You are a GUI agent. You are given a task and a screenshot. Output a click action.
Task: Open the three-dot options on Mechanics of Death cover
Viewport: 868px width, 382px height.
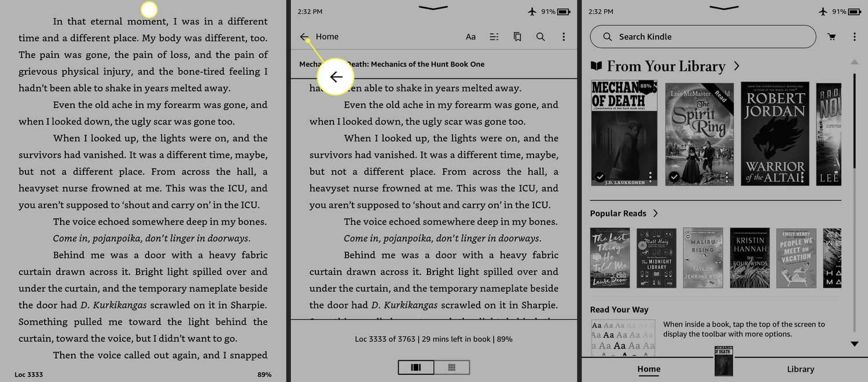(x=650, y=177)
